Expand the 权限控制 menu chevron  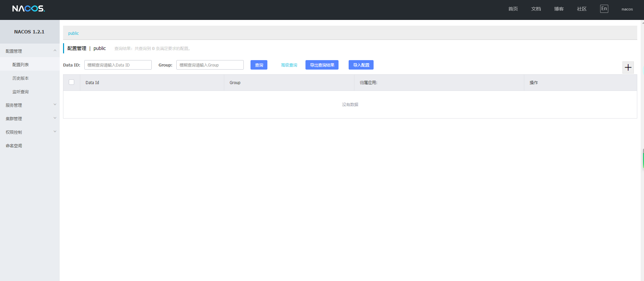coord(55,132)
